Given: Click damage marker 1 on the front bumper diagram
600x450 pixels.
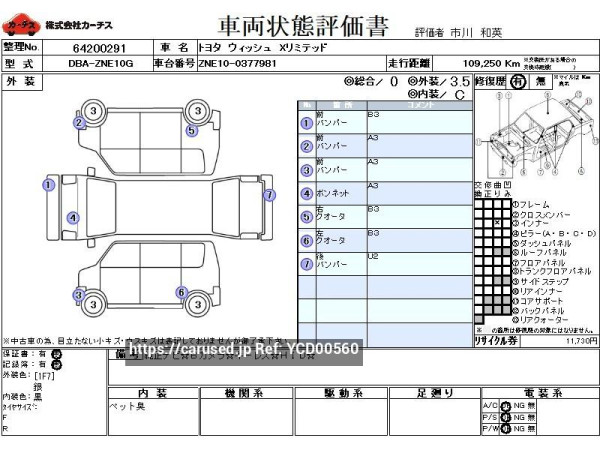Looking at the screenshot, I should pos(47,184).
